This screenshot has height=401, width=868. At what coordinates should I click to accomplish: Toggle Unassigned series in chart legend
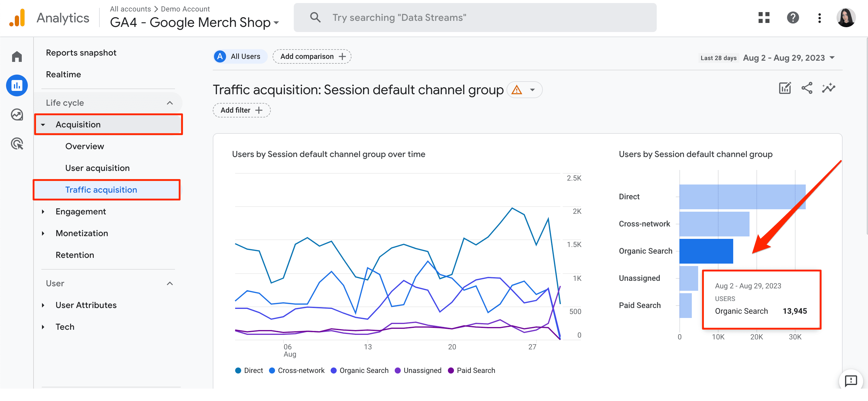pyautogui.click(x=418, y=371)
